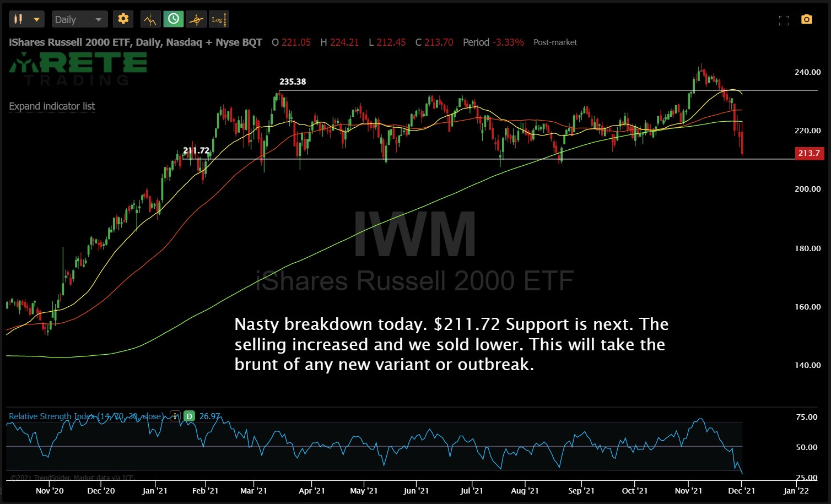Click the Open value 221.05
Screen dimensions: 831x504
pos(296,42)
